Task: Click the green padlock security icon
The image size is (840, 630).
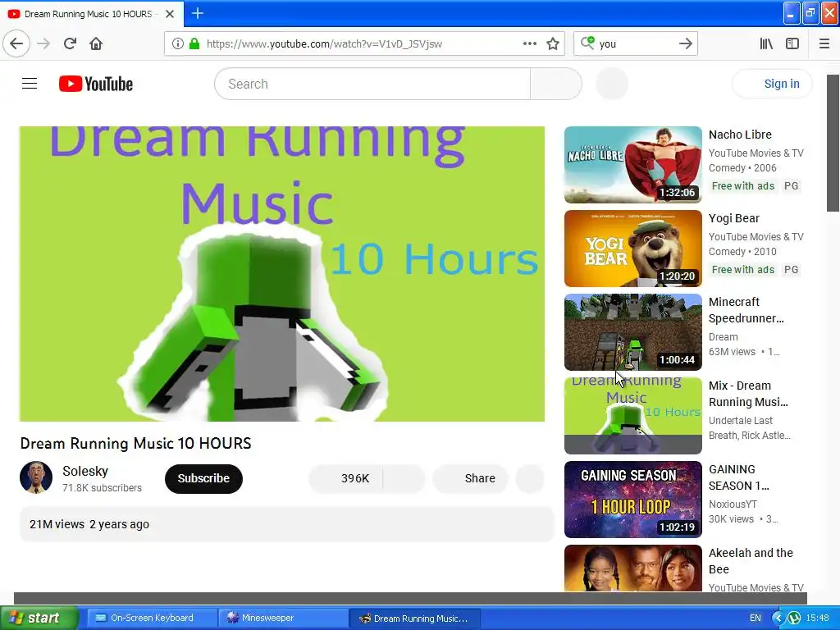Action: [195, 43]
